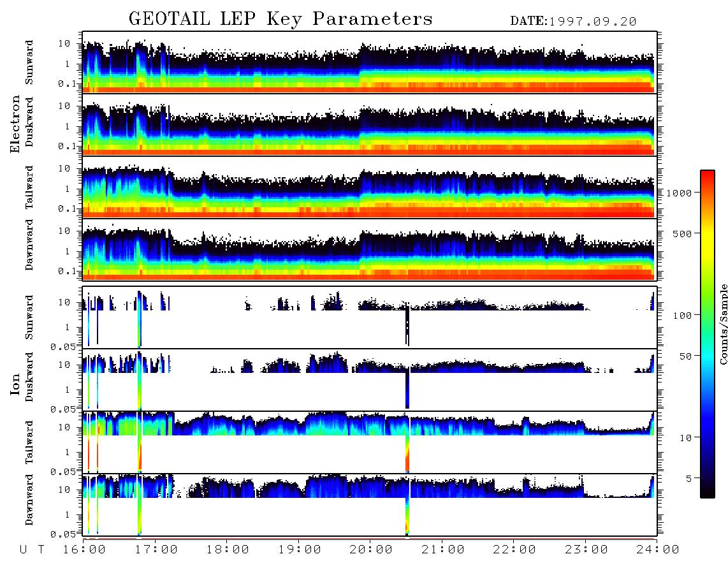Pick the Ion Sunward axis label
Image resolution: width=728 pixels, height=561 pixels.
29,317
